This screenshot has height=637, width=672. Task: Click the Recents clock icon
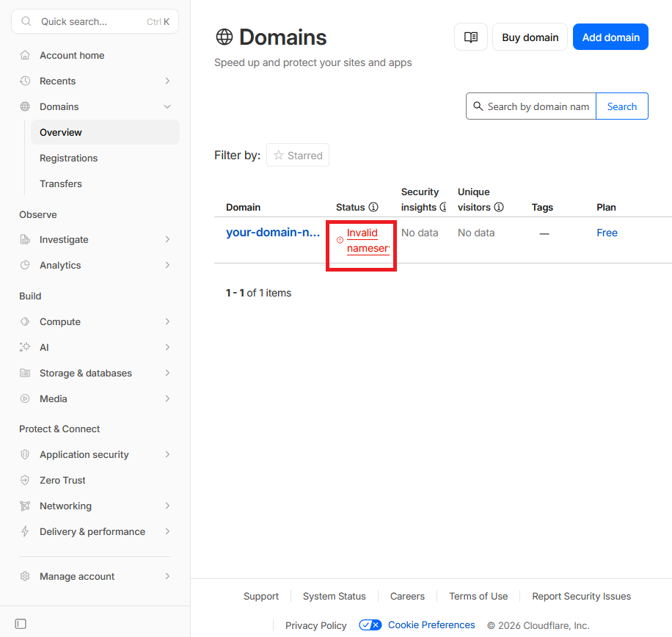25,81
